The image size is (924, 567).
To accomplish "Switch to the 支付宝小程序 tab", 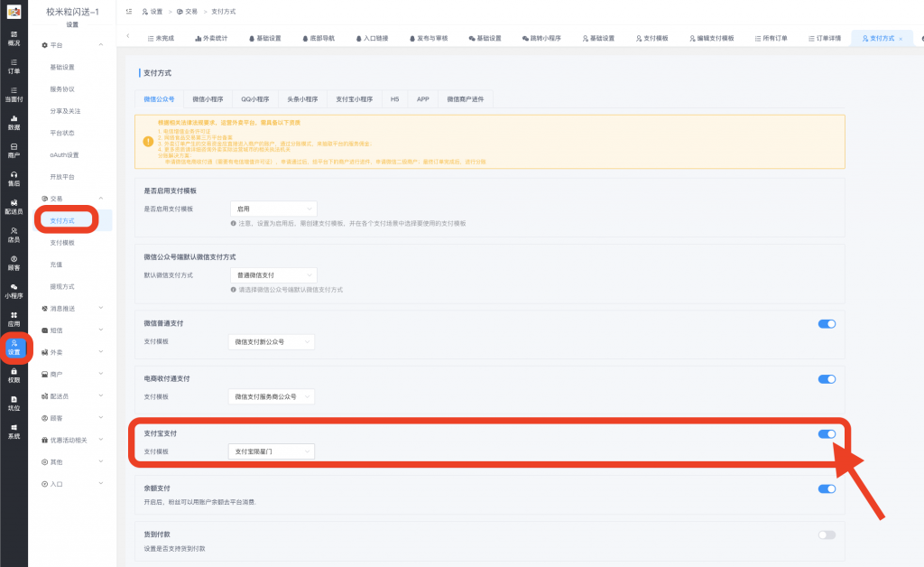I will [x=354, y=98].
